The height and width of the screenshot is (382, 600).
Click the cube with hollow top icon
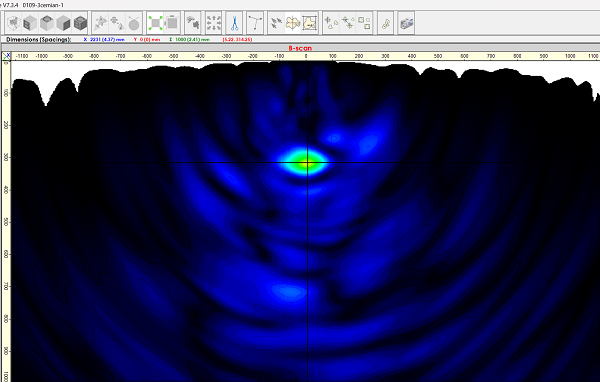point(47,23)
